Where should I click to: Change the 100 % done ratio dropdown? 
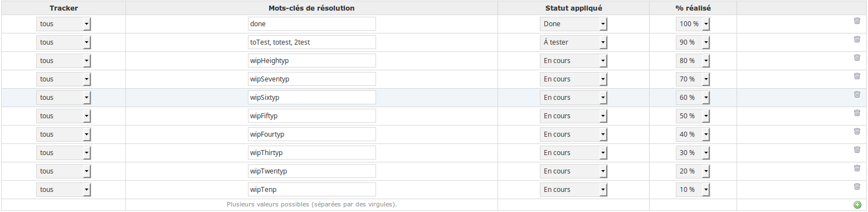point(693,24)
